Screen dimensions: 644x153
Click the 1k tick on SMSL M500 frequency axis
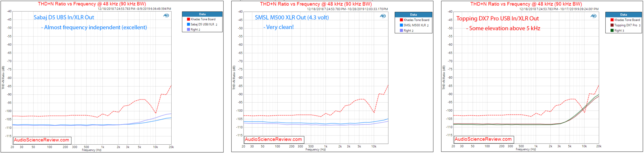[326, 146]
